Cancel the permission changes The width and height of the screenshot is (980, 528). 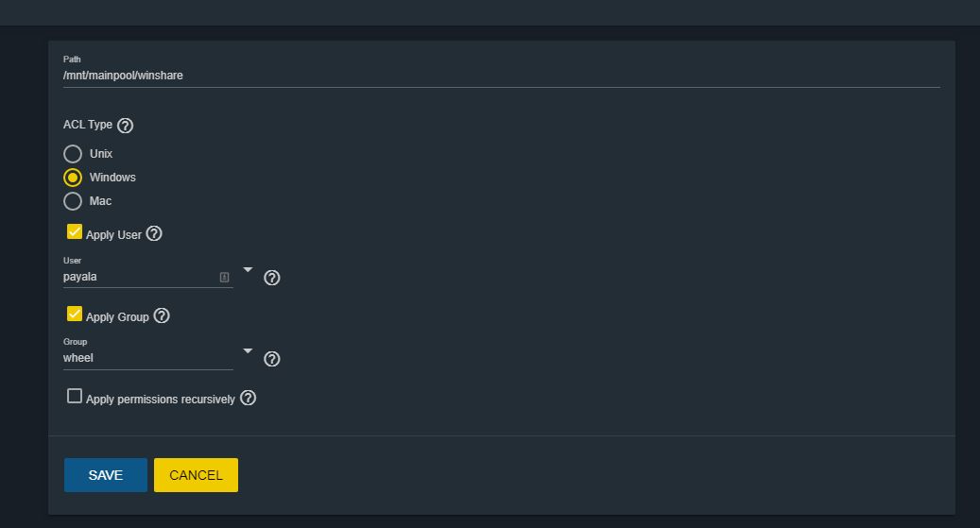pyautogui.click(x=197, y=475)
